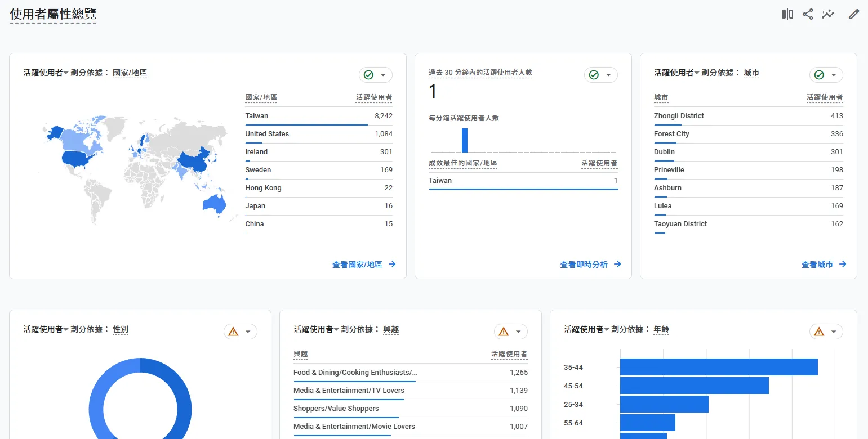This screenshot has width=868, height=439.
Task: Select the Hong Kong country row
Action: (x=319, y=188)
